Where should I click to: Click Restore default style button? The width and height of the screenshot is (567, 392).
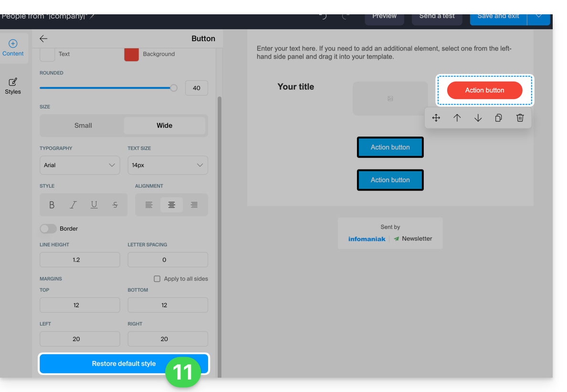click(124, 364)
